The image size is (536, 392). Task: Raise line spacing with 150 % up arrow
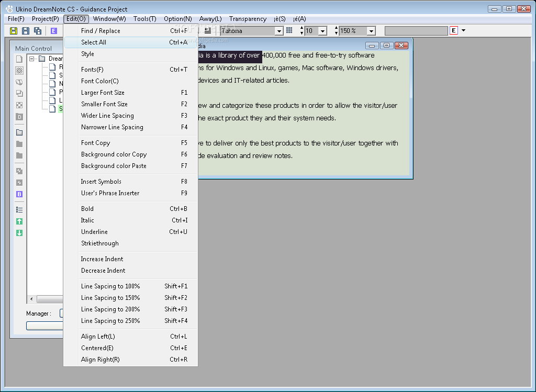pyautogui.click(x=337, y=28)
